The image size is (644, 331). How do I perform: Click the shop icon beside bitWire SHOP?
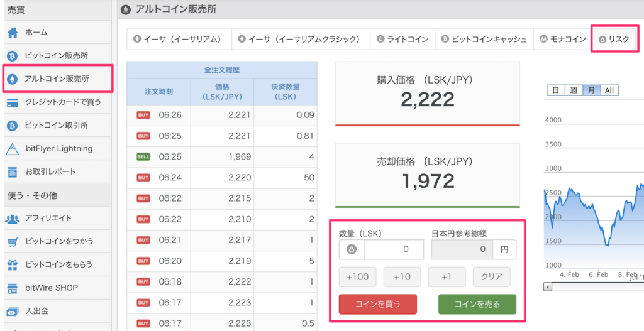(13, 288)
